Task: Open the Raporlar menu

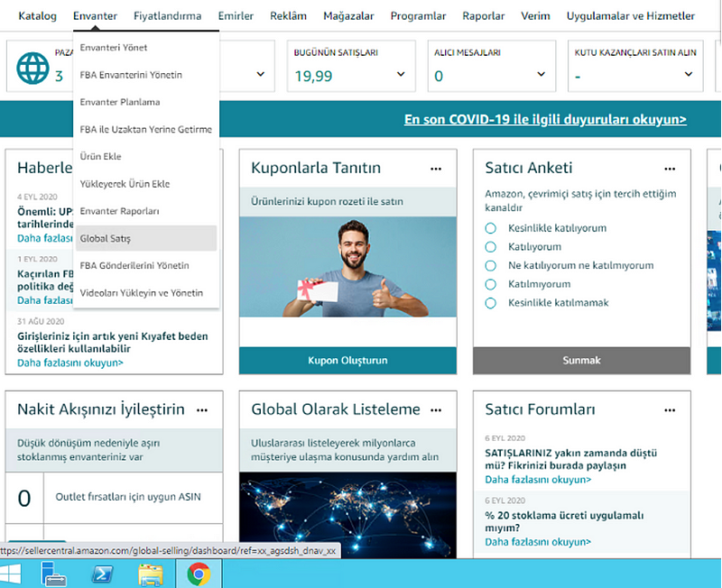Action: pos(484,16)
